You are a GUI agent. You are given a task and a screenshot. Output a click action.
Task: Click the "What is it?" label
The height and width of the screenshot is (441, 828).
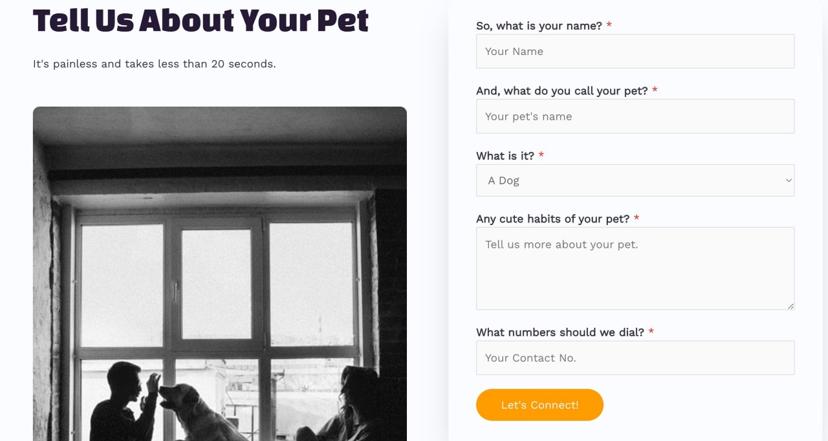pos(505,156)
